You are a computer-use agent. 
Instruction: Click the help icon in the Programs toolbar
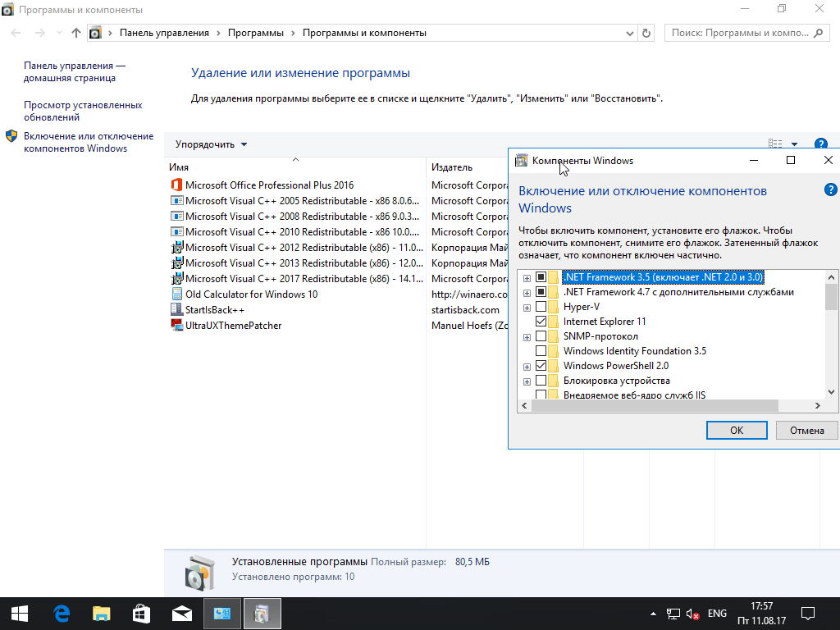click(x=820, y=144)
